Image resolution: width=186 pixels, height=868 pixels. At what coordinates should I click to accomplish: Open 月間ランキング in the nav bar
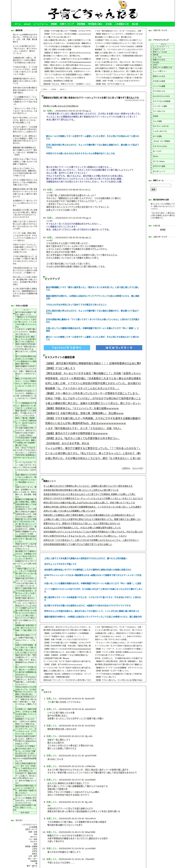[x=67, y=24]
